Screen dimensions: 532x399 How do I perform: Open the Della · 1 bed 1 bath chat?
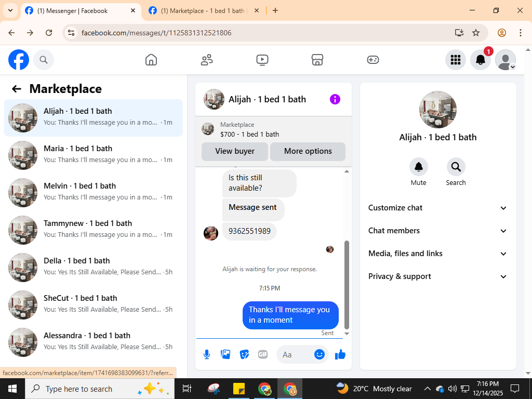click(94, 267)
